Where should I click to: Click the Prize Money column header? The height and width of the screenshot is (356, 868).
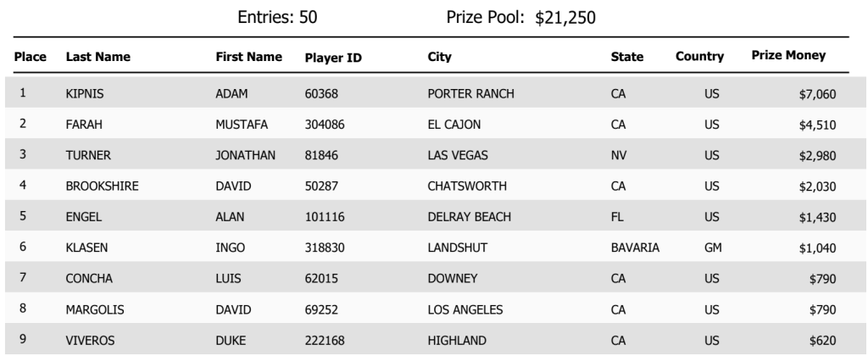coord(788,57)
